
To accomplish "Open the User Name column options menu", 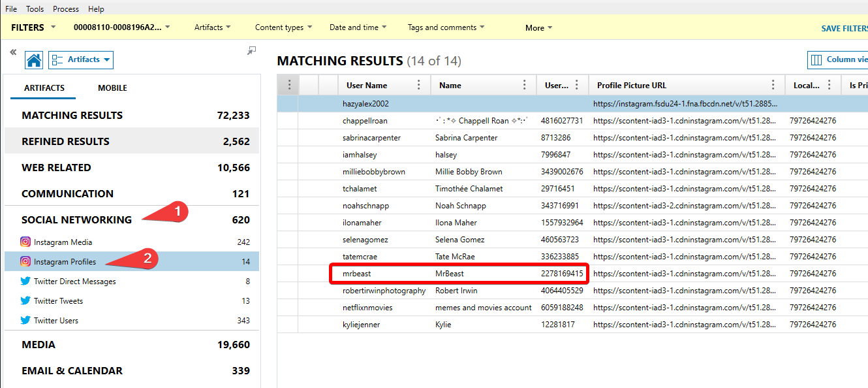I will (x=418, y=85).
